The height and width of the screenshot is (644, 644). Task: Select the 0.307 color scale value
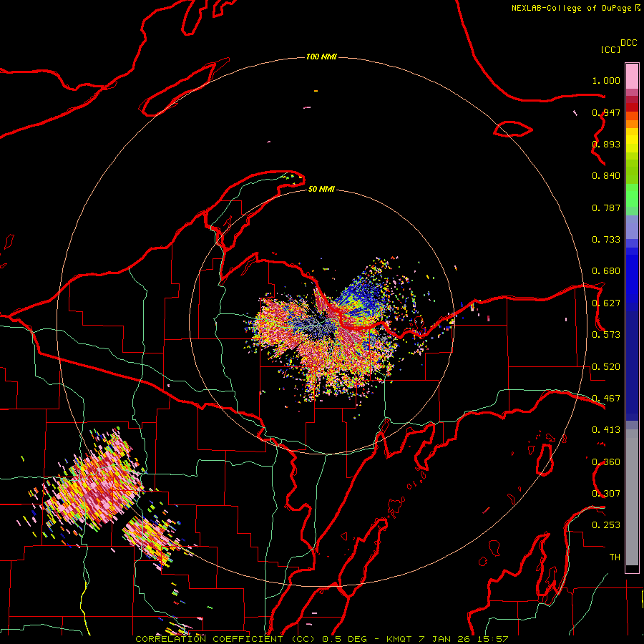click(606, 494)
